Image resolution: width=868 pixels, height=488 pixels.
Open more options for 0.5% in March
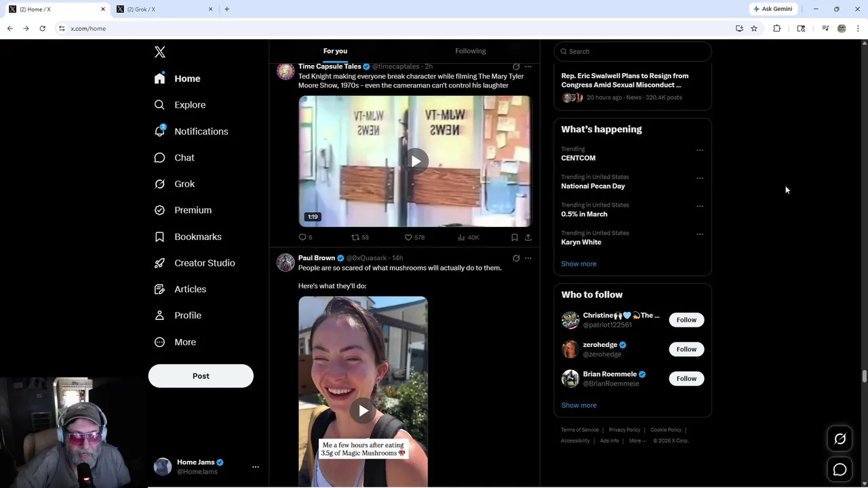pos(700,206)
